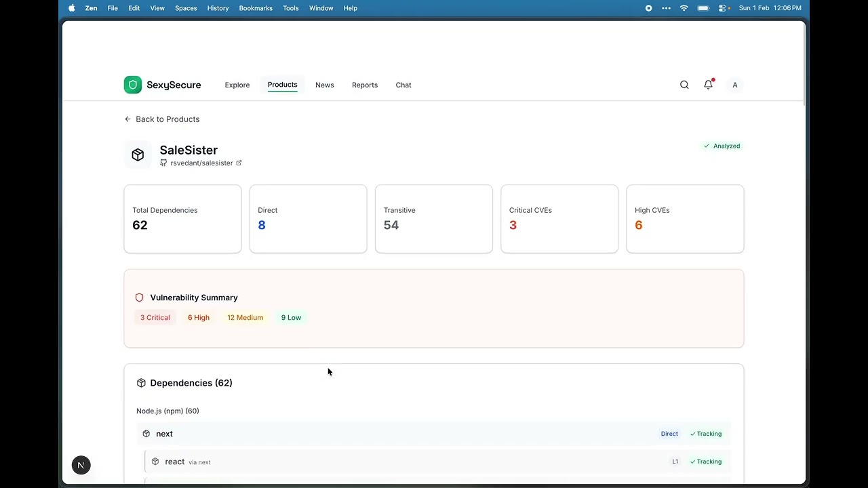Open search with the magnifier icon
The width and height of the screenshot is (868, 488).
coord(684,85)
